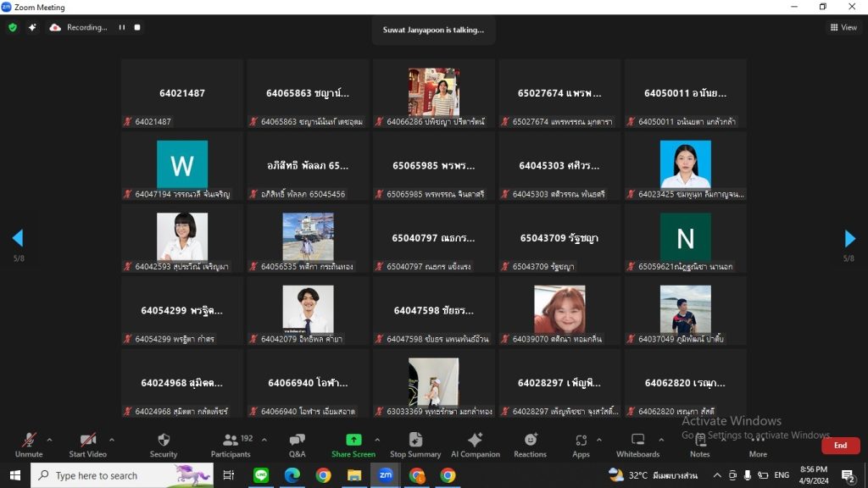The image size is (868, 488).
Task: Stop the cloud recording
Action: point(137,27)
